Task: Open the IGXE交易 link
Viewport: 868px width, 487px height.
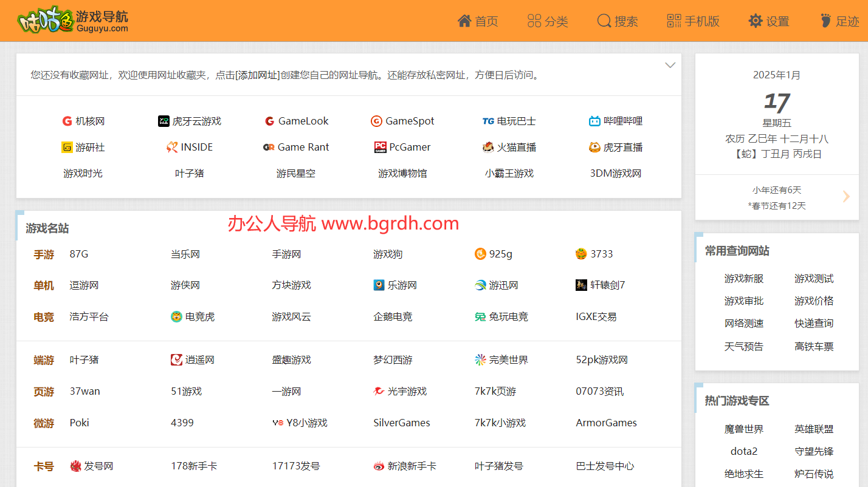Action: [x=596, y=316]
